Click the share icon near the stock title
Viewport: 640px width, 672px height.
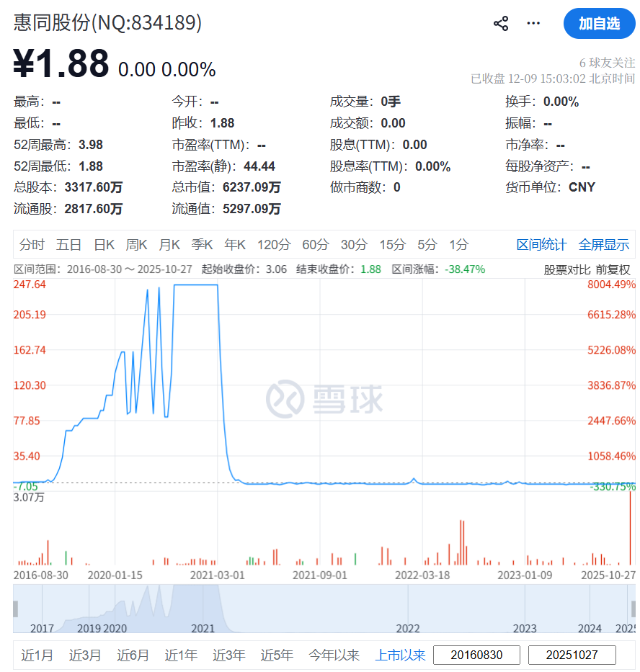click(501, 24)
